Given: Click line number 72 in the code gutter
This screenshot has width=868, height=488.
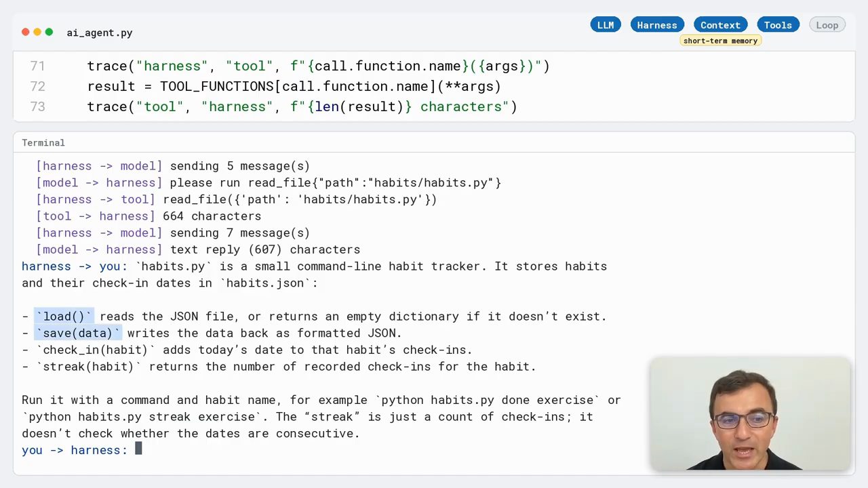Looking at the screenshot, I should click(x=37, y=86).
